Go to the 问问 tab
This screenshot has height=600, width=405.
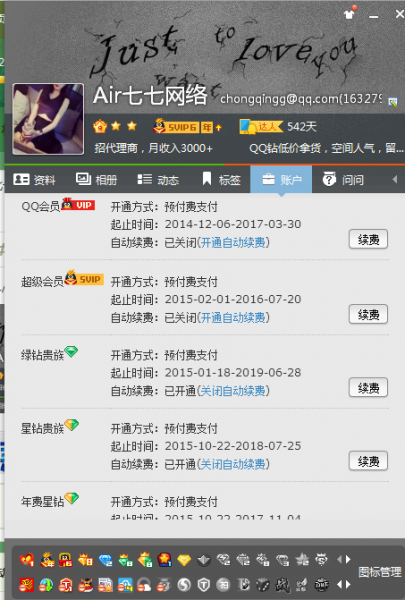pyautogui.click(x=343, y=179)
